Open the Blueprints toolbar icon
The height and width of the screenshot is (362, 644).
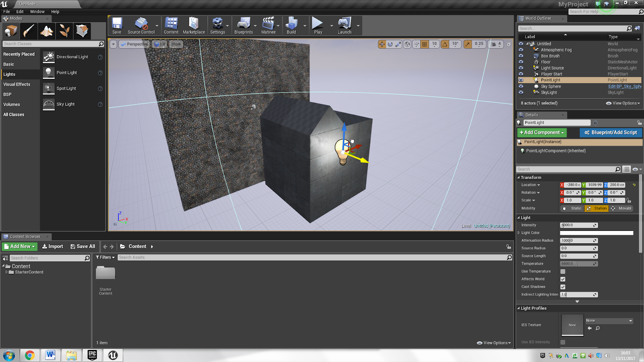tap(244, 26)
